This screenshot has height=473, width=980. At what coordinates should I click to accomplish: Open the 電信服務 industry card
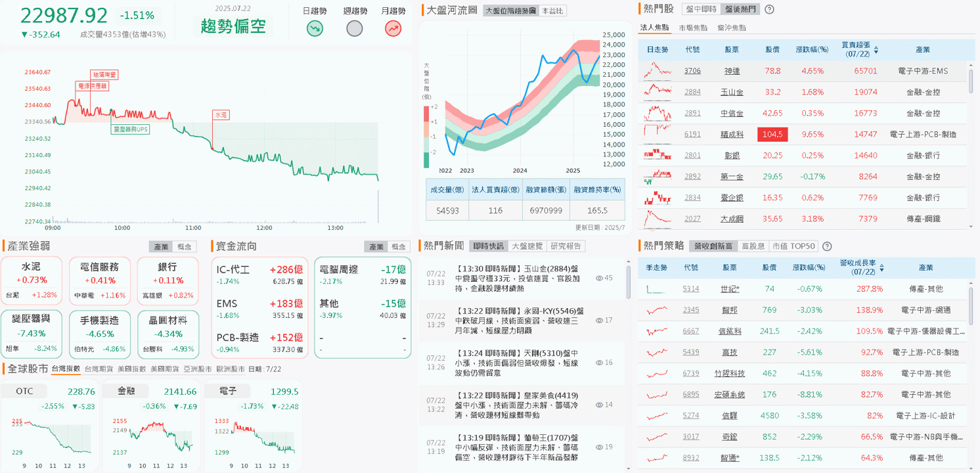[99, 281]
